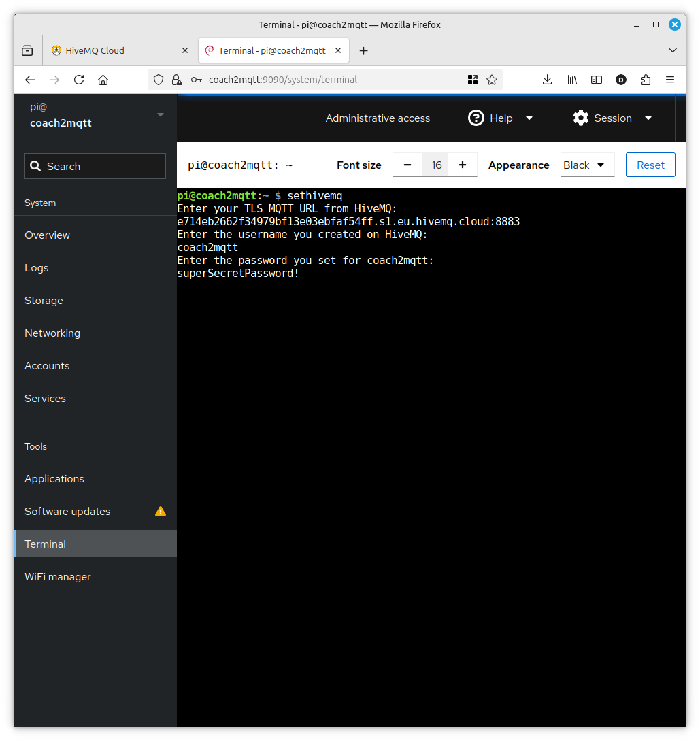This screenshot has height=741, width=700.
Task: Open the new tab plus button
Action: click(363, 50)
